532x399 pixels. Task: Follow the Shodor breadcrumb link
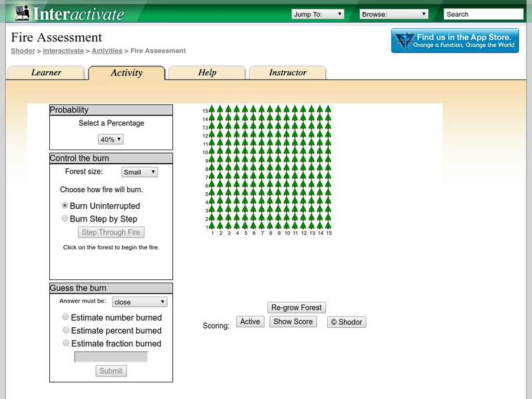pyautogui.click(x=23, y=51)
